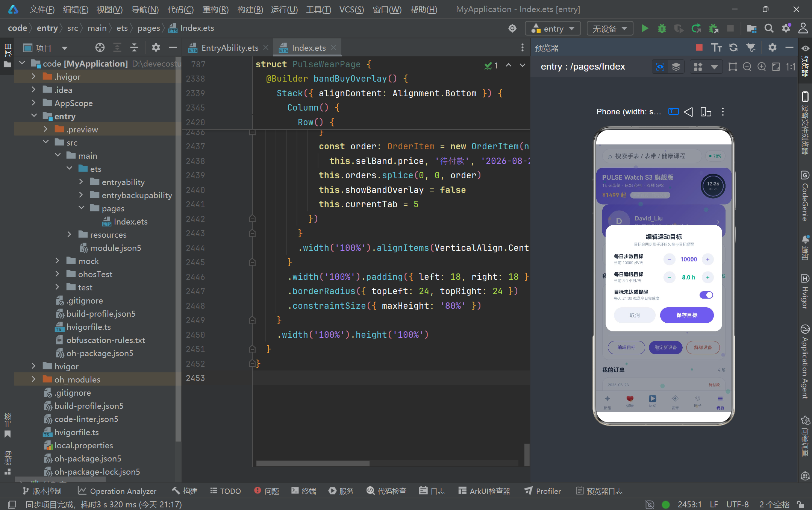Open project structure icon in toolbar
The width and height of the screenshot is (812, 510).
tap(752, 28)
